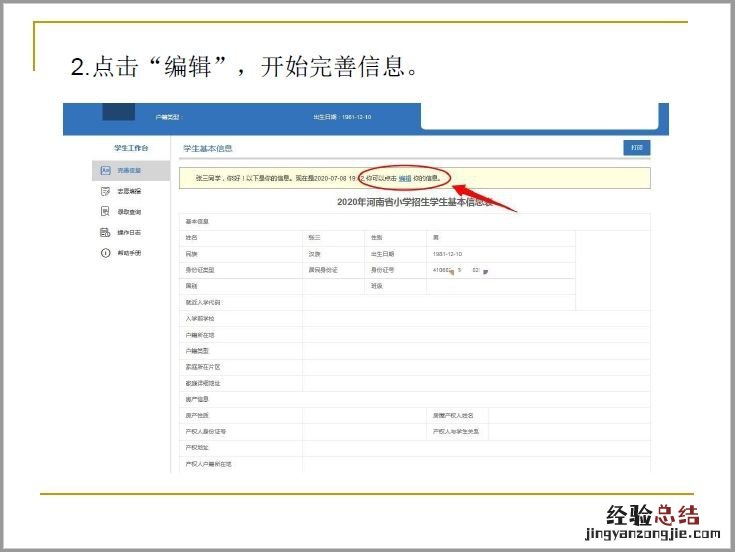
Task: Click the 完善信息 sidebar icon
Action: click(105, 171)
